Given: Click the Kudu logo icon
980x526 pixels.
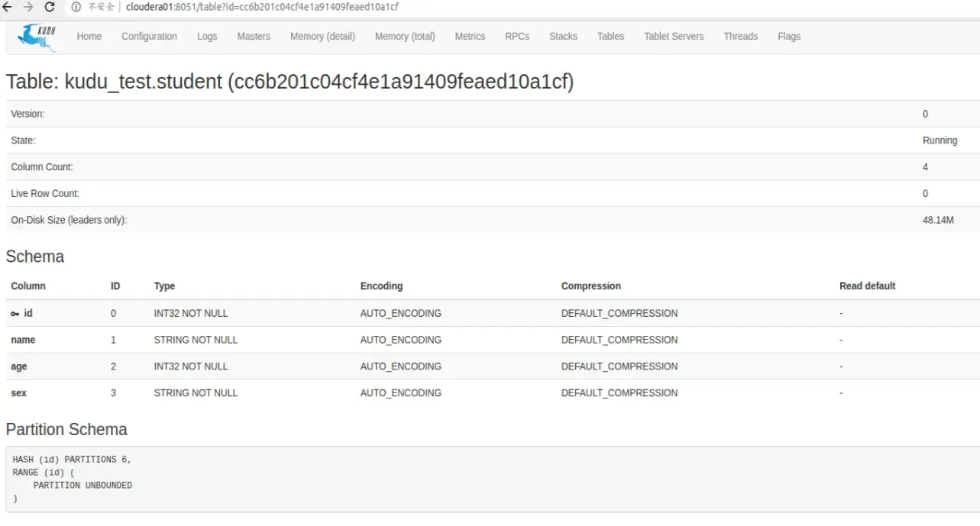Looking at the screenshot, I should 37,37.
